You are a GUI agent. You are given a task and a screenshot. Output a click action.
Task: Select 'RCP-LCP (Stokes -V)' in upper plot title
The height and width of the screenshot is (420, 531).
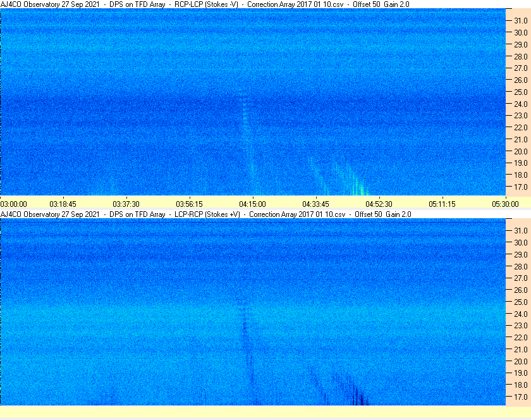(x=206, y=4)
